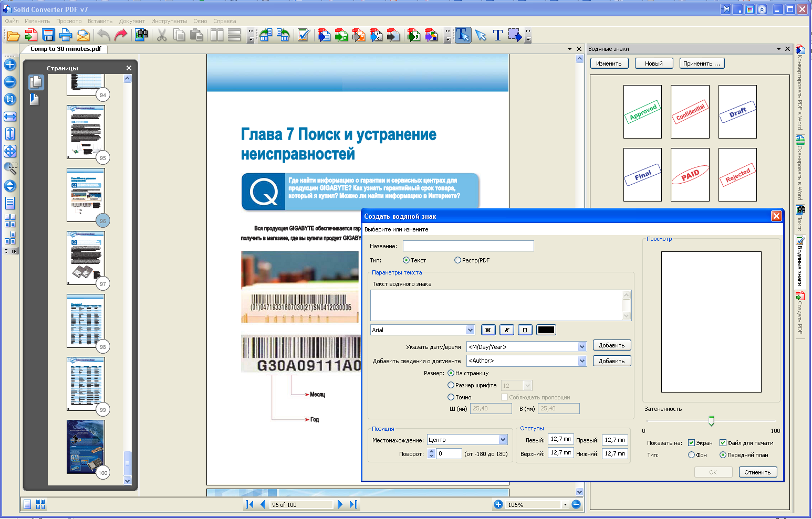Uncheck the Экран checkbox
The image size is (812, 519).
[x=692, y=443]
